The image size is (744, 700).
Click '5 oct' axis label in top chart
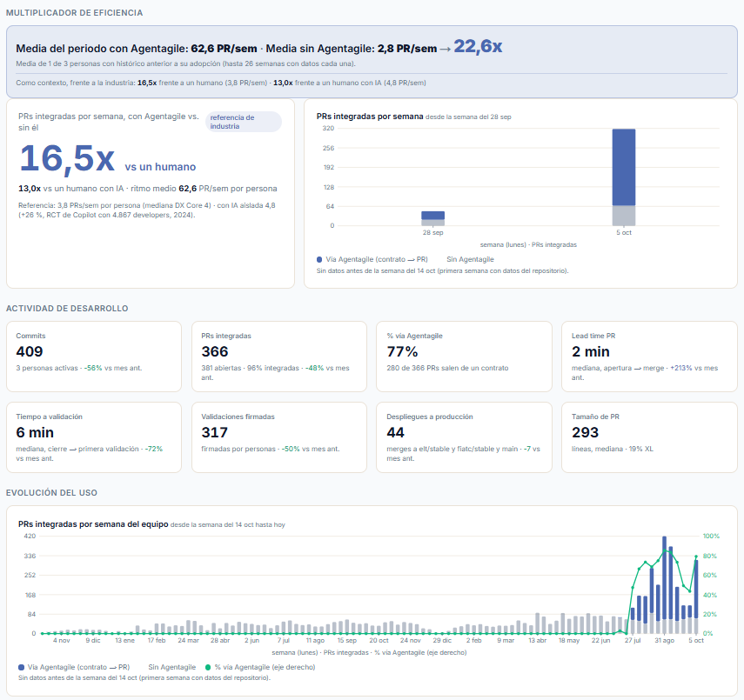pos(623,232)
